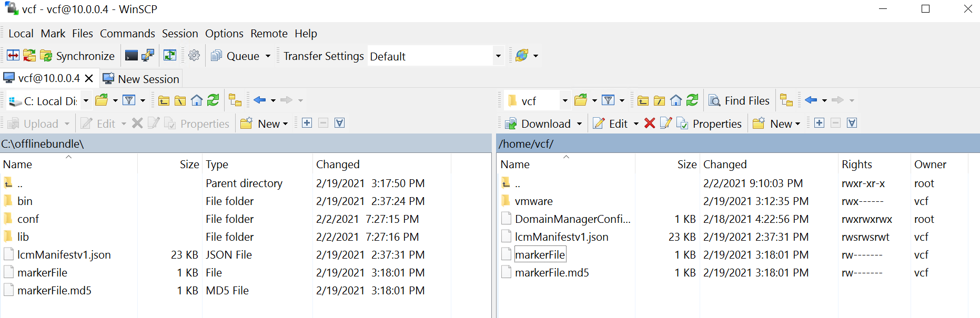980x318 pixels.
Task: Switch to the New Session tab
Action: pyautogui.click(x=142, y=79)
